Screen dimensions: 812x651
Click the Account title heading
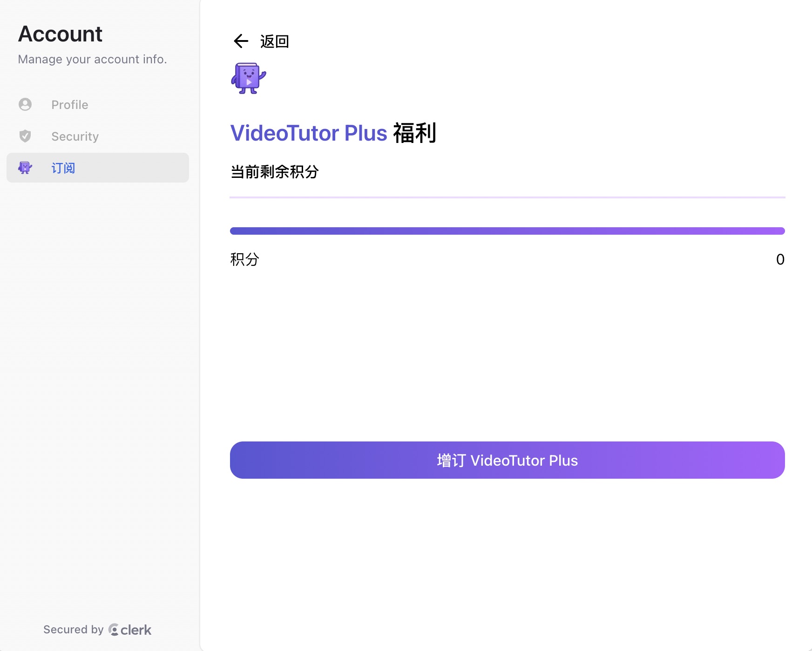click(60, 34)
